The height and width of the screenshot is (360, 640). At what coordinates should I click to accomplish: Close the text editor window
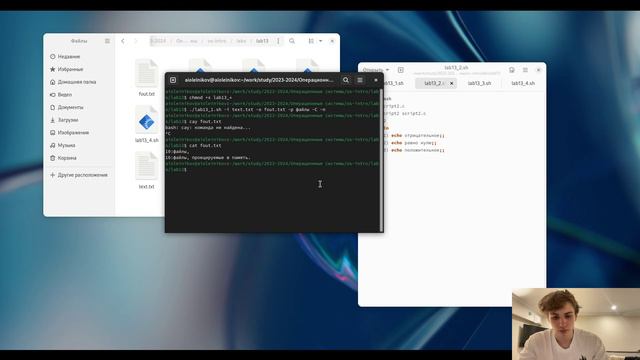point(539,70)
